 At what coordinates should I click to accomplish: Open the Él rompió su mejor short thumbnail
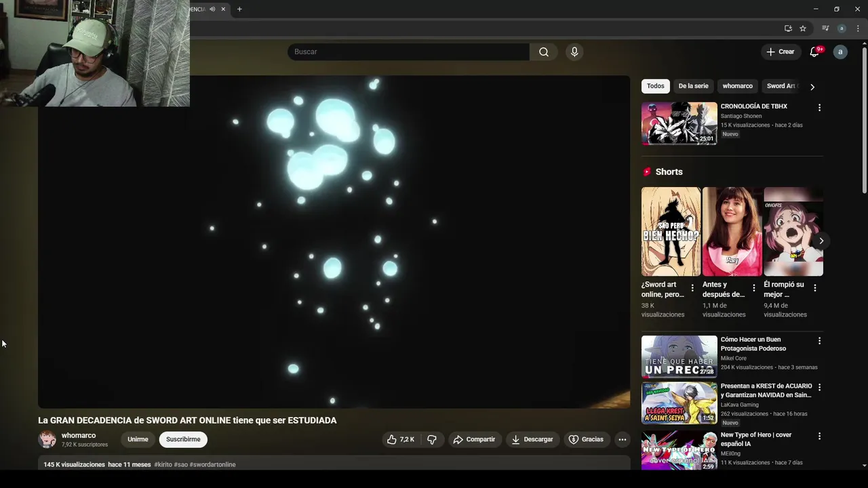click(793, 232)
